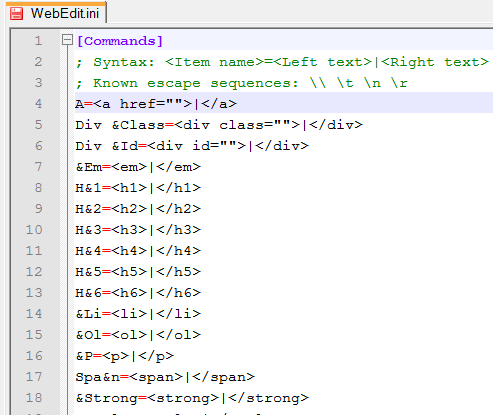
Task: Click the H&1=<h1> entry line
Action: click(138, 188)
